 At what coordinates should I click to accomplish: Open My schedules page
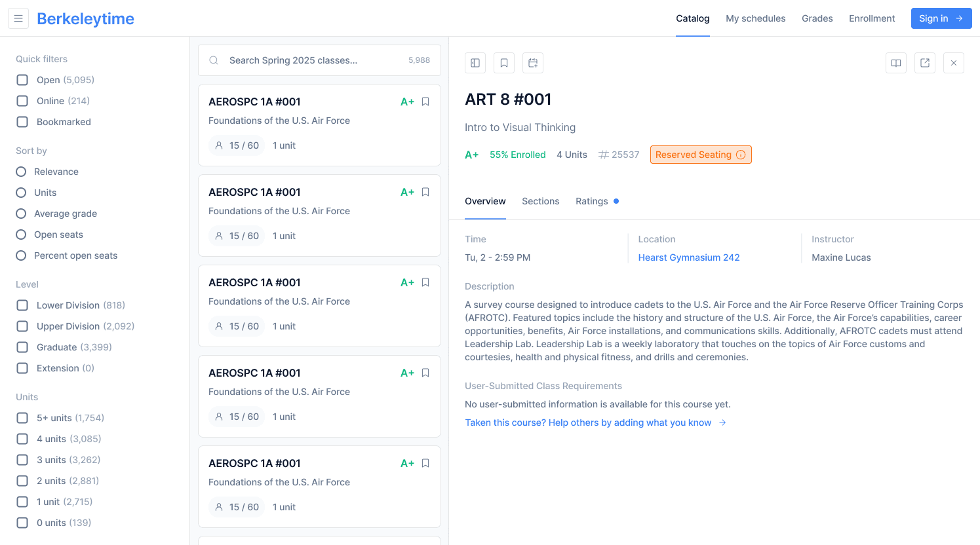(755, 18)
